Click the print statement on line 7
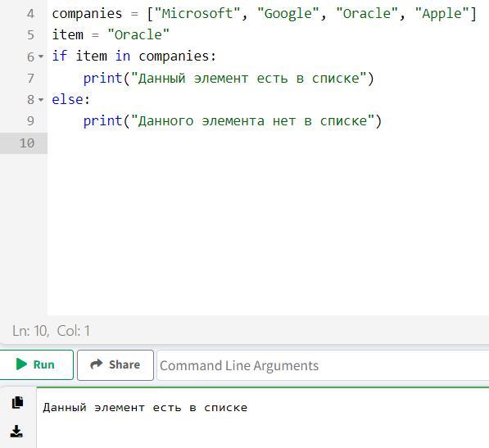 pos(229,79)
